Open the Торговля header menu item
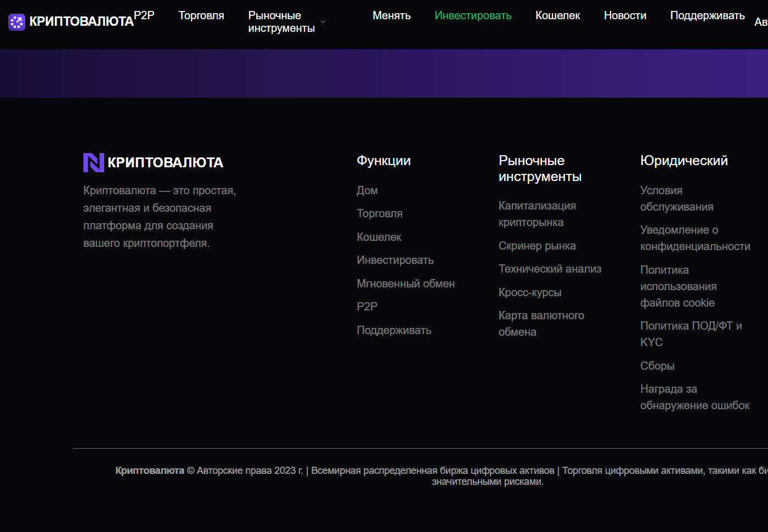 click(x=201, y=15)
